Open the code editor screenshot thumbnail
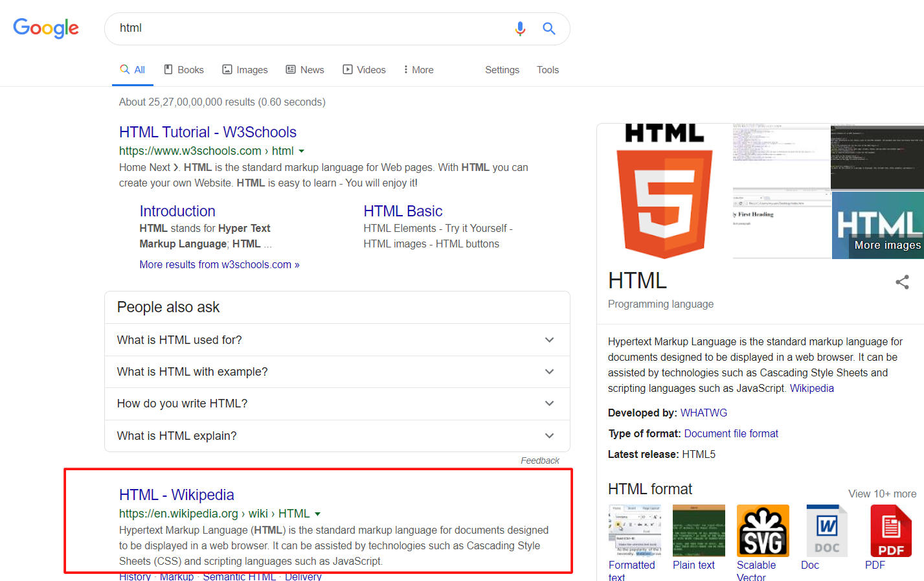The image size is (924, 581). [782, 156]
